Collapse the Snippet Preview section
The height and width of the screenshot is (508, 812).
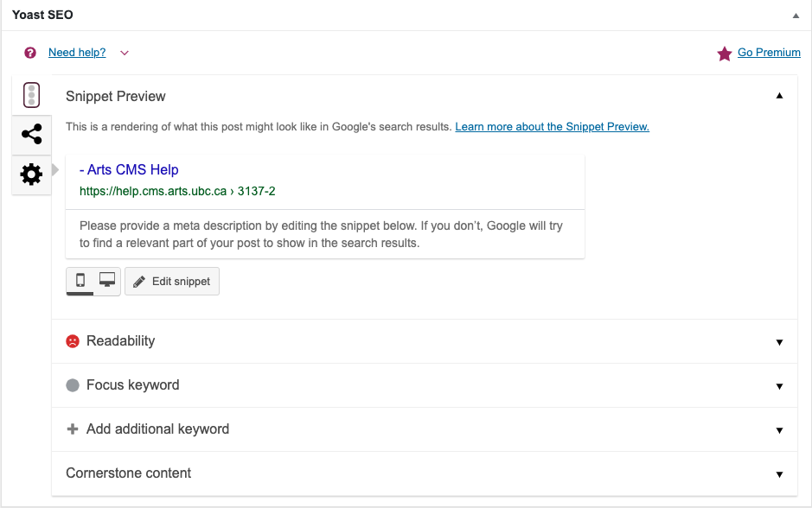[779, 96]
